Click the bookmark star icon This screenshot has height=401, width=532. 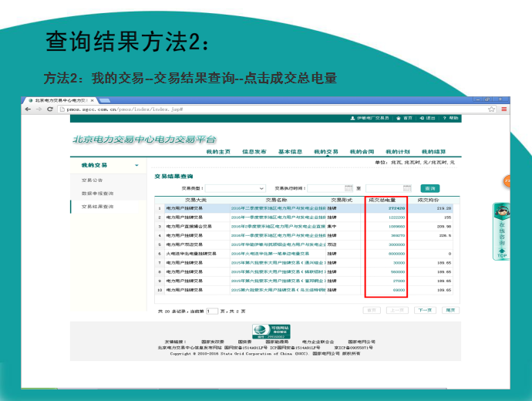point(491,110)
